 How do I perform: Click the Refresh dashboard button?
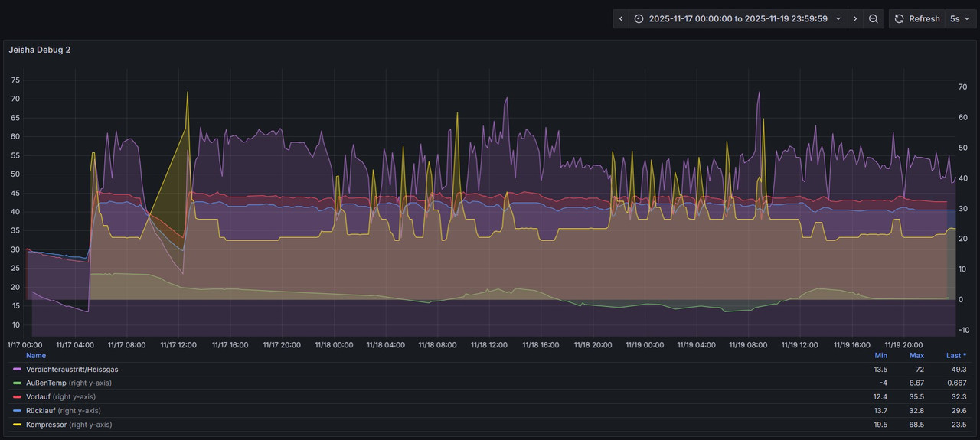[x=917, y=18]
